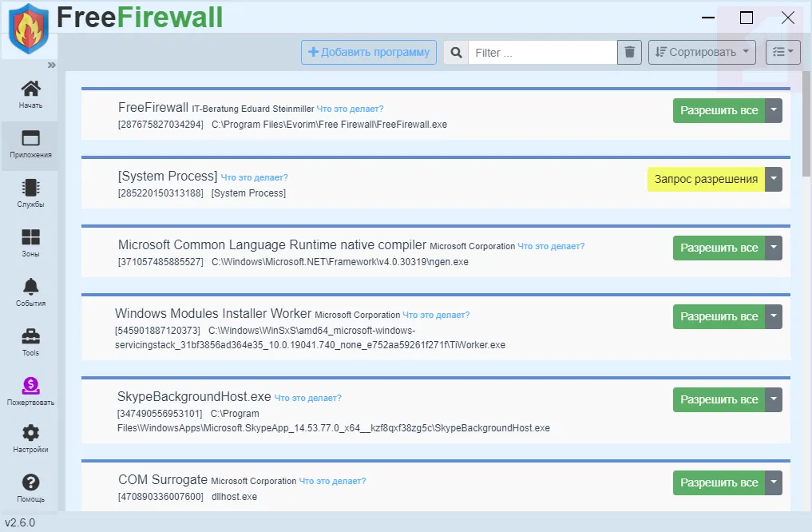Focus the Filter text field

point(542,52)
